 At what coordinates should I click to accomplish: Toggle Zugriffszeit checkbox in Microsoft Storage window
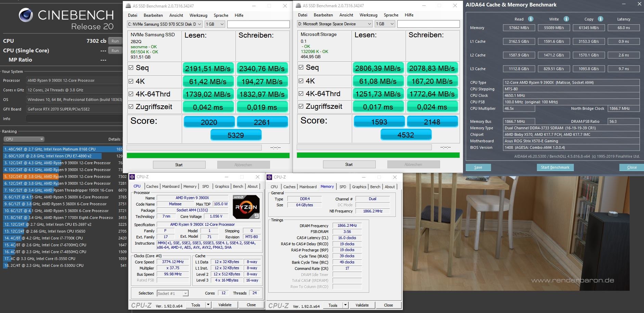click(301, 106)
